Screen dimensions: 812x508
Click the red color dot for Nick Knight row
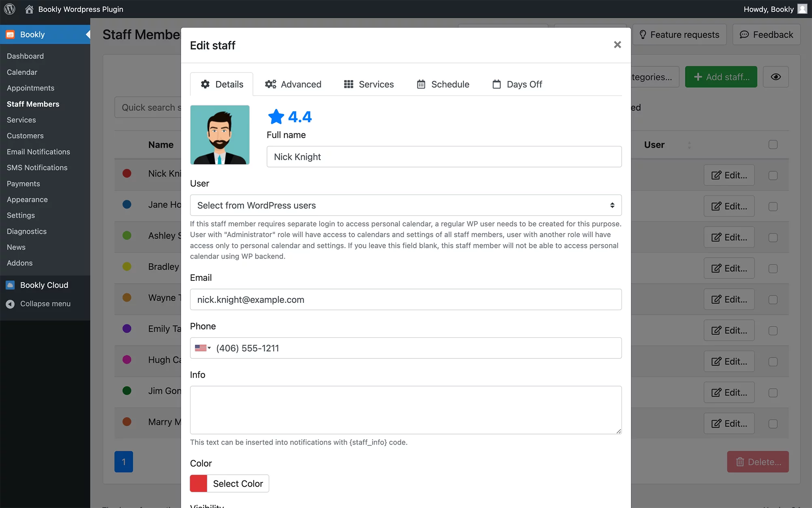coord(127,174)
